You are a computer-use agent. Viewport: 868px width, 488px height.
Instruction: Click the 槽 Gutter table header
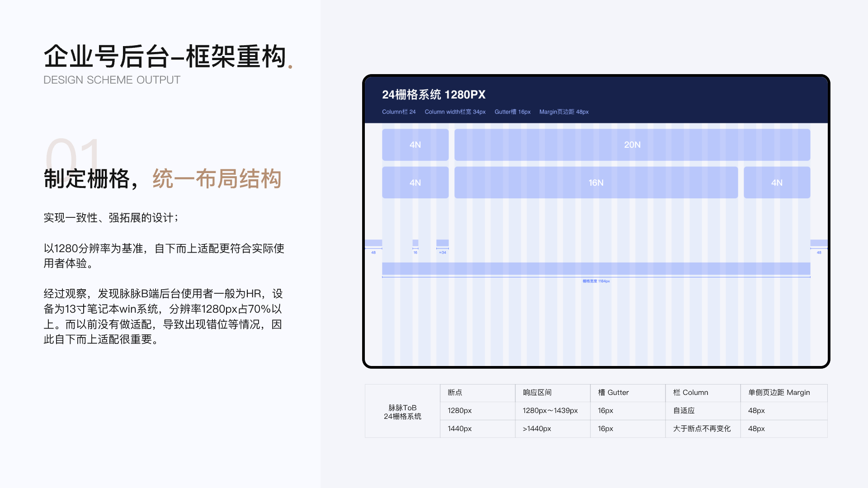tap(613, 392)
